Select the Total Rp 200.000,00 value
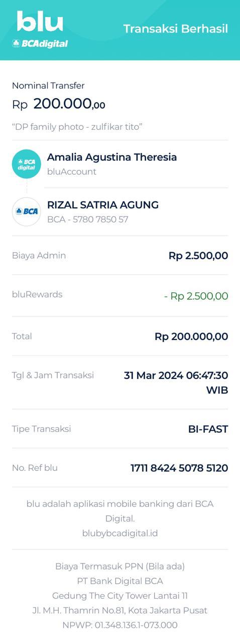 point(191,337)
